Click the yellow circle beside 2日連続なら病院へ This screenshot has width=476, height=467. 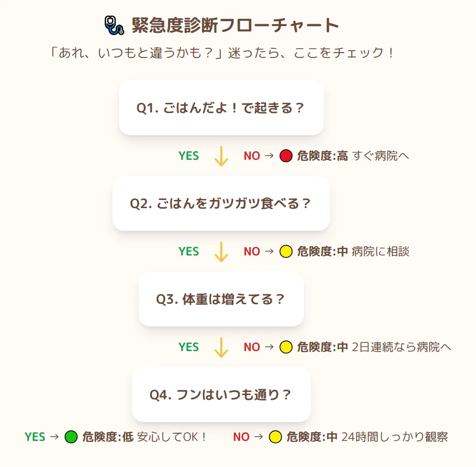[x=286, y=347]
